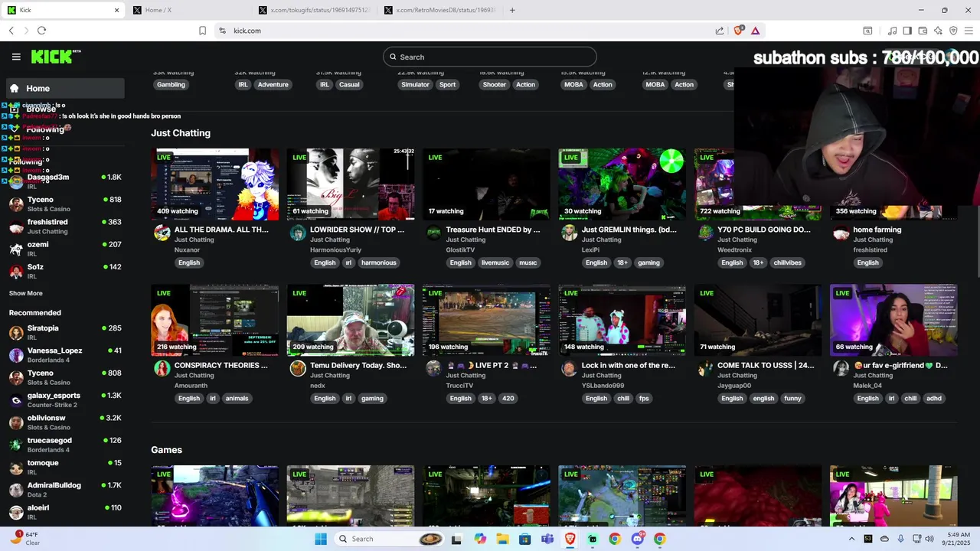Open Brave Leo AI sparkle icon
Screen dimensions: 980x551
pyautogui.click(x=938, y=31)
